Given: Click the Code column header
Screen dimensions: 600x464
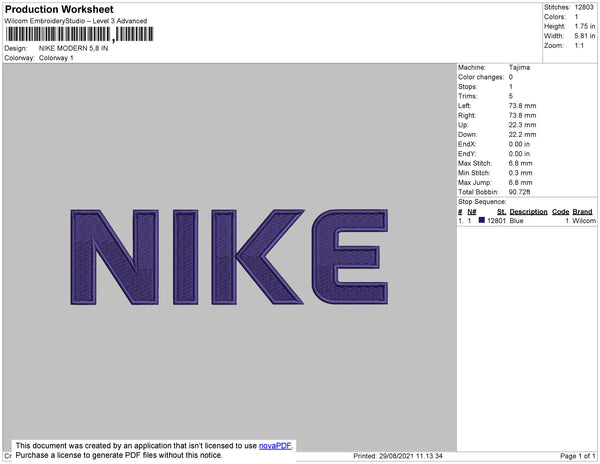Looking at the screenshot, I should point(561,212).
